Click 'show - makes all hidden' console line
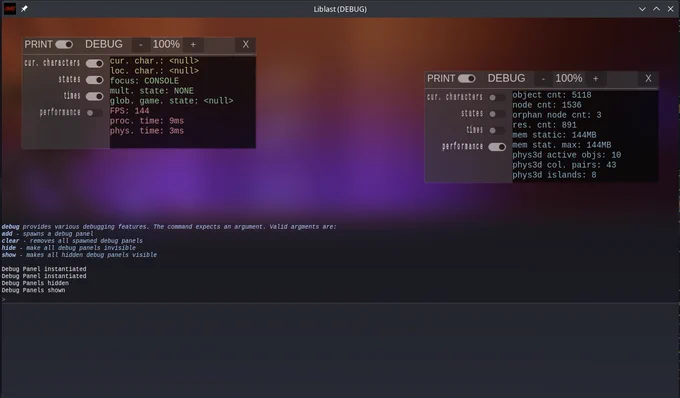 [x=79, y=255]
